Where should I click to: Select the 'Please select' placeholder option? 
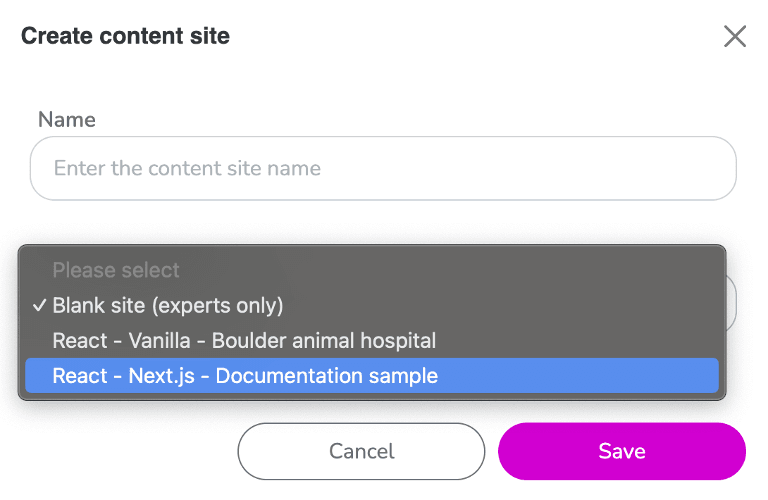coord(116,270)
